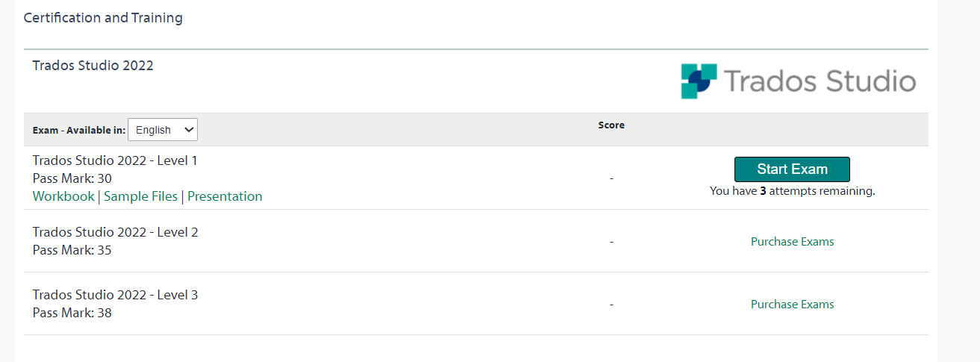The image size is (980, 362).
Task: Click the Certification and Training heading
Action: click(x=103, y=17)
